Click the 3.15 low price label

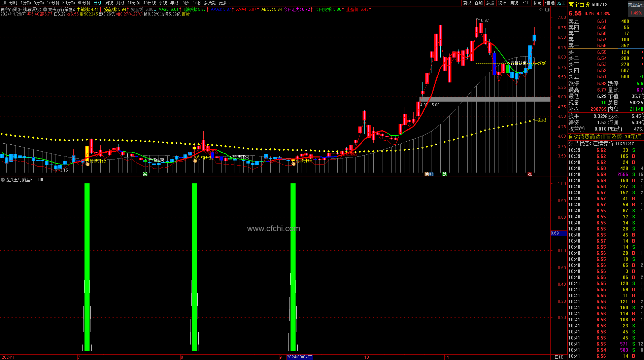tap(64, 170)
